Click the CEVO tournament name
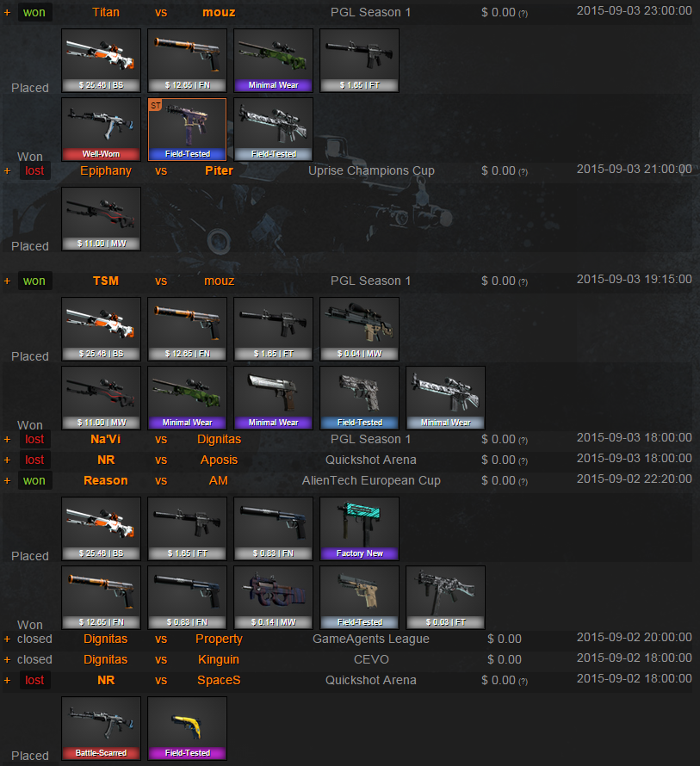The height and width of the screenshot is (766, 700). [x=371, y=659]
